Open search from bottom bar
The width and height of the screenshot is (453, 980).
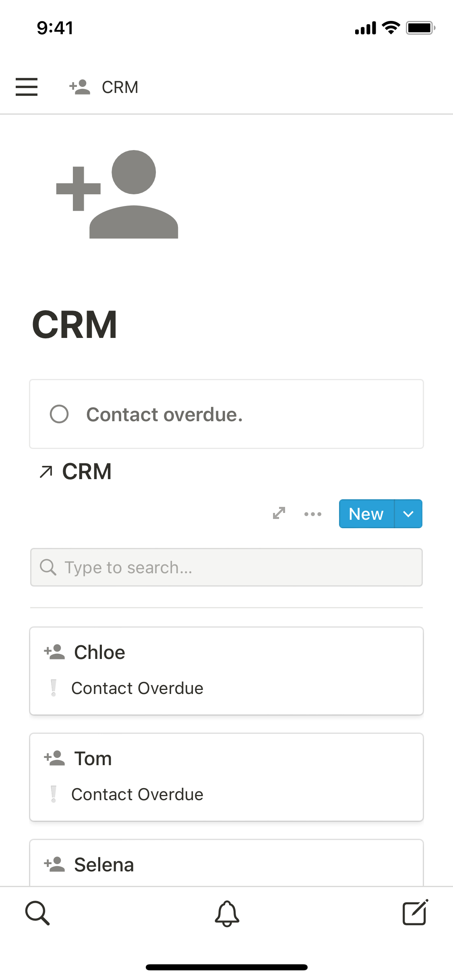(x=37, y=913)
